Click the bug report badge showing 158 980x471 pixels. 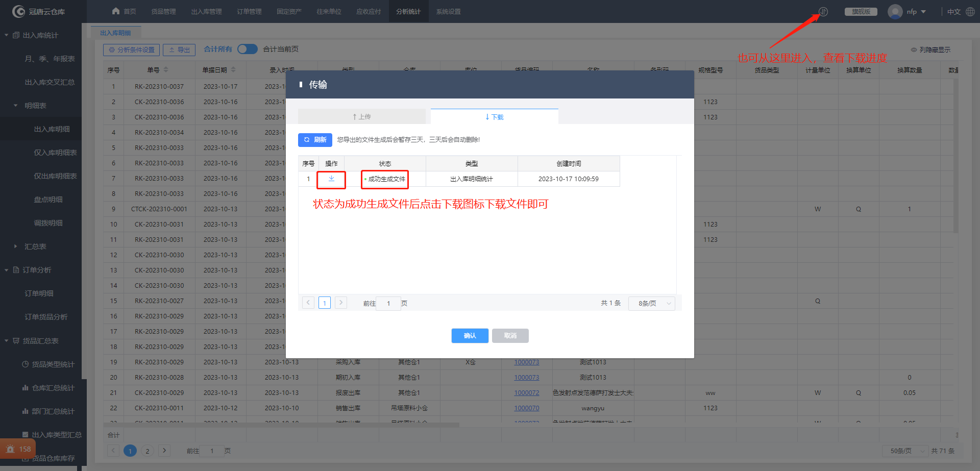18,449
